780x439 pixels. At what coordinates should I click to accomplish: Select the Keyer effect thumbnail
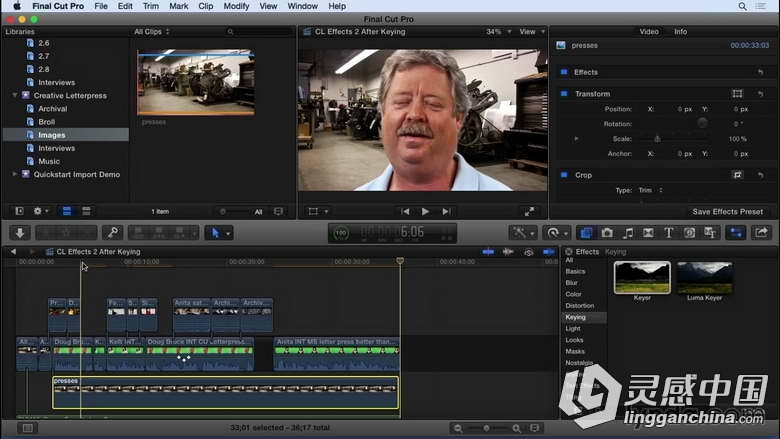tap(642, 277)
